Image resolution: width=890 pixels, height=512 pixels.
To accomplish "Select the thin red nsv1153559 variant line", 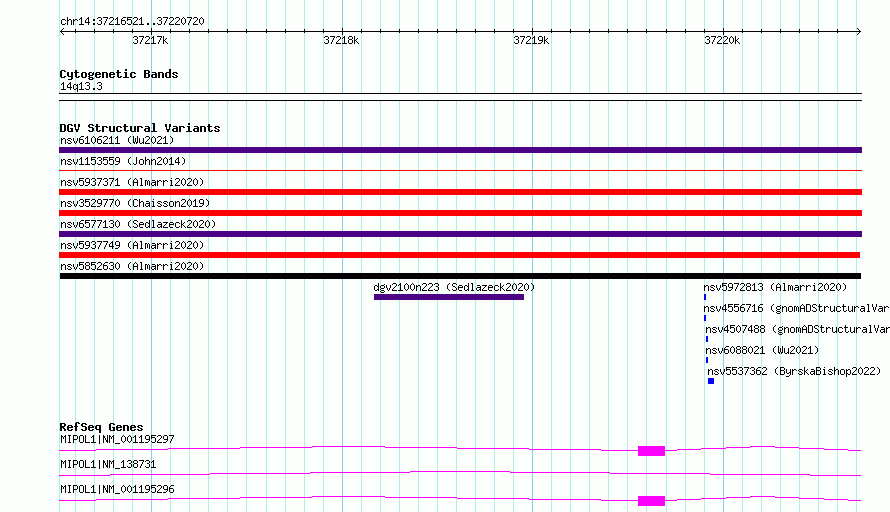I will pyautogui.click(x=460, y=170).
